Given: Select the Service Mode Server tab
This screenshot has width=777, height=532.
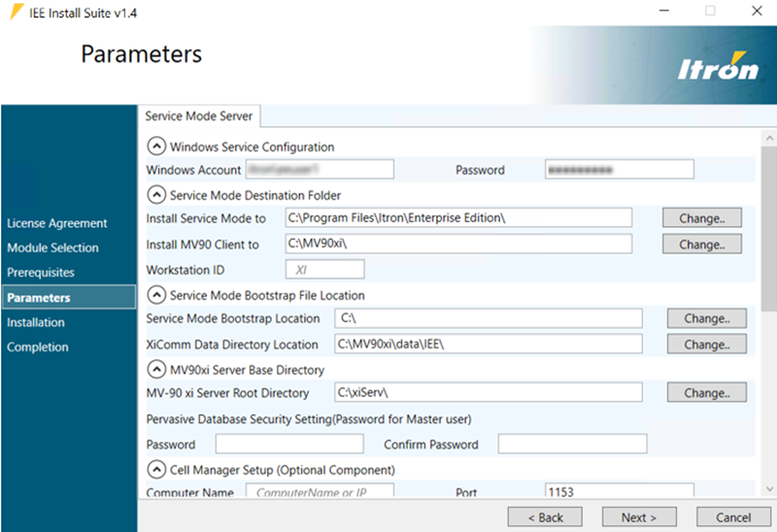Looking at the screenshot, I should point(199,116).
